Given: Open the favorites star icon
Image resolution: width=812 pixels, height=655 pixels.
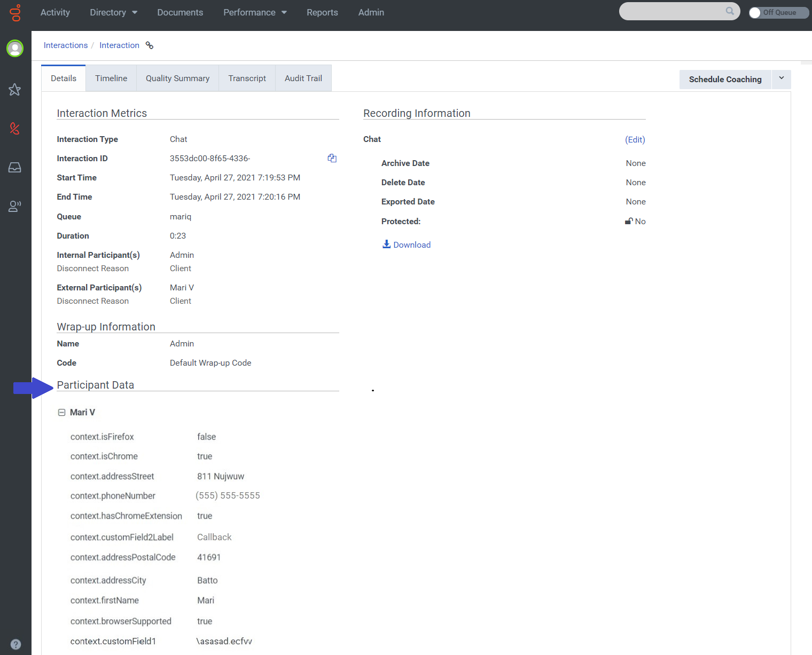Looking at the screenshot, I should [15, 90].
